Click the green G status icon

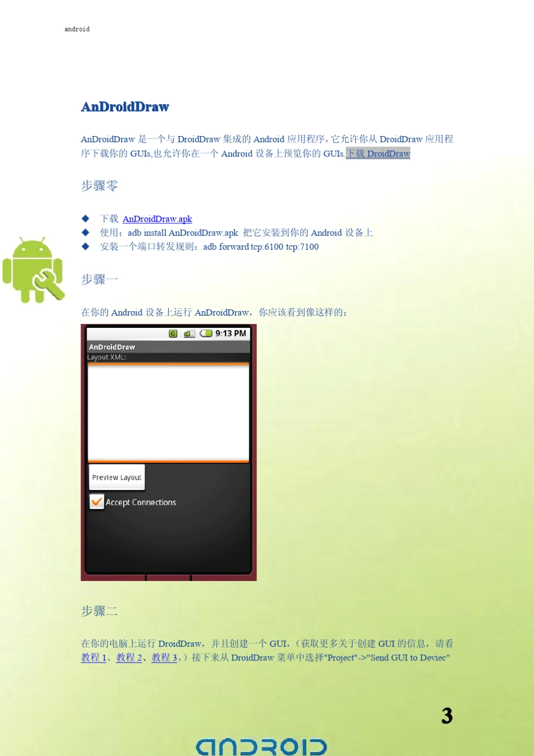[173, 334]
